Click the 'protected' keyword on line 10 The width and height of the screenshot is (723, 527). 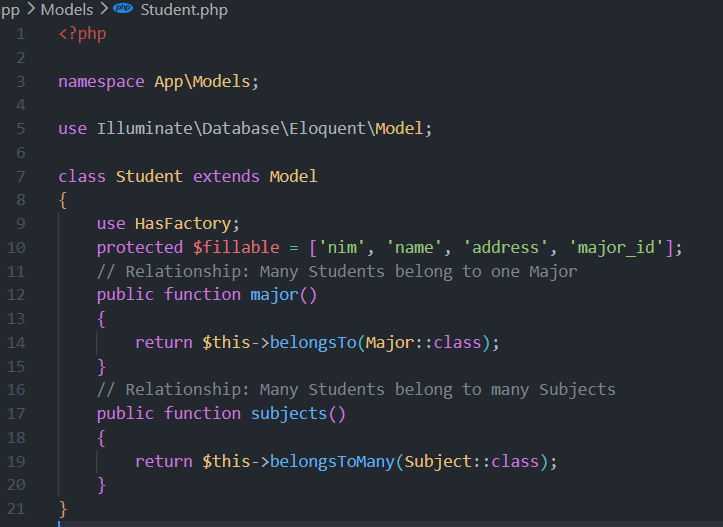click(x=140, y=248)
